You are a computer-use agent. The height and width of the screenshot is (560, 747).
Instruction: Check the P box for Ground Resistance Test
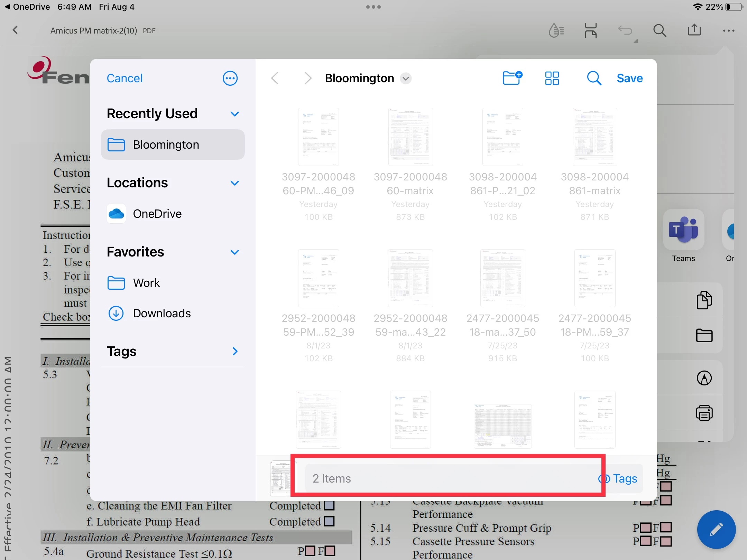pyautogui.click(x=310, y=551)
